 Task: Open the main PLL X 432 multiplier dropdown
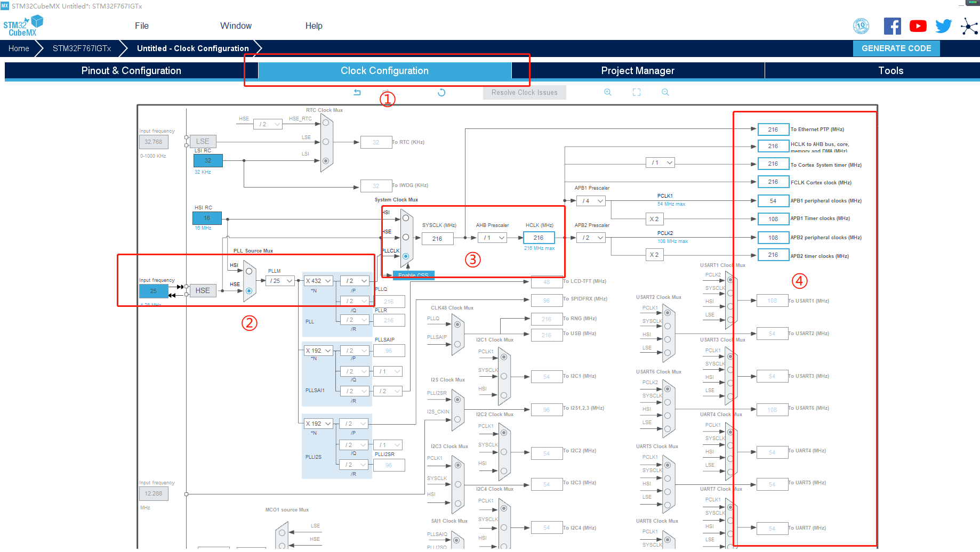point(318,281)
